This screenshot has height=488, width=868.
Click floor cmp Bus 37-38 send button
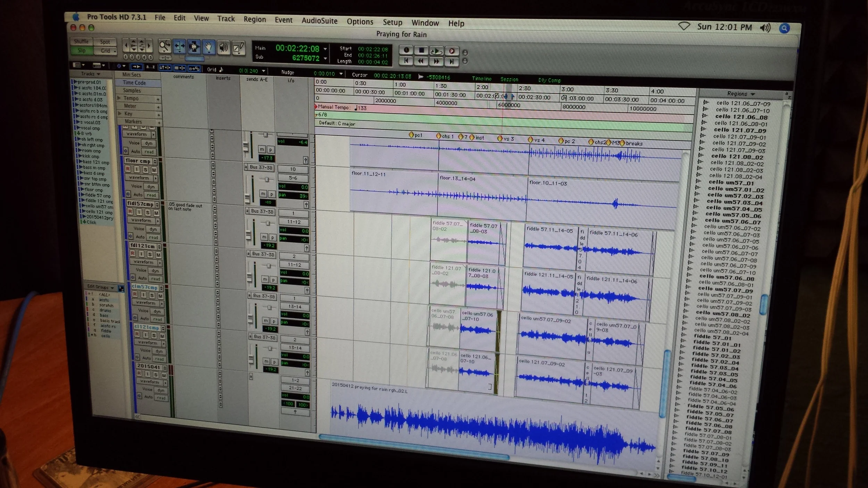[261, 167]
